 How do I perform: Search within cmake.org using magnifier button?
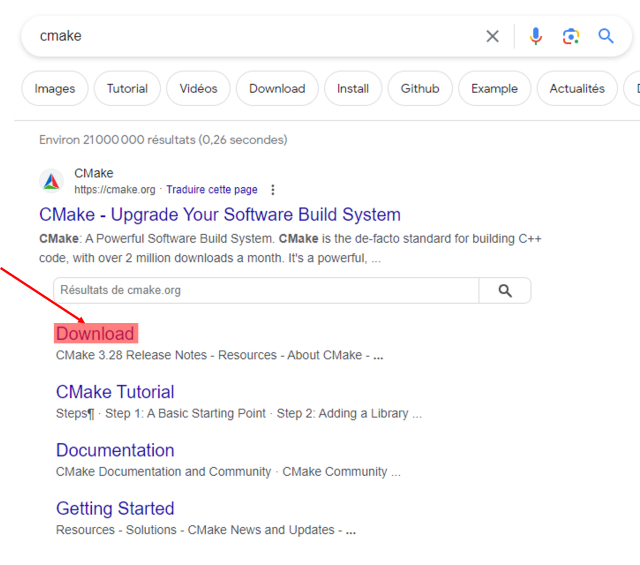[505, 291]
